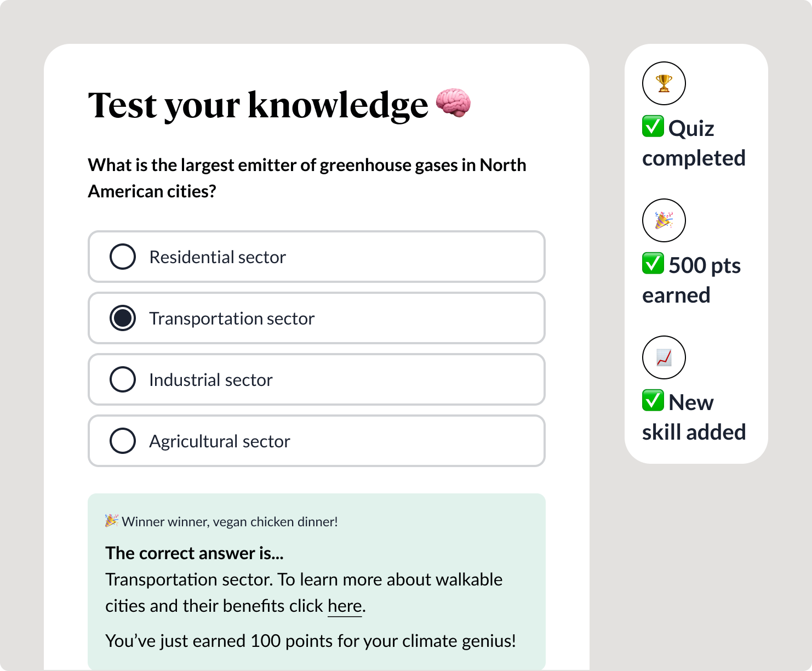Viewport: 812px width, 671px height.
Task: Choose the Industrial sector answer option
Action: [x=317, y=379]
